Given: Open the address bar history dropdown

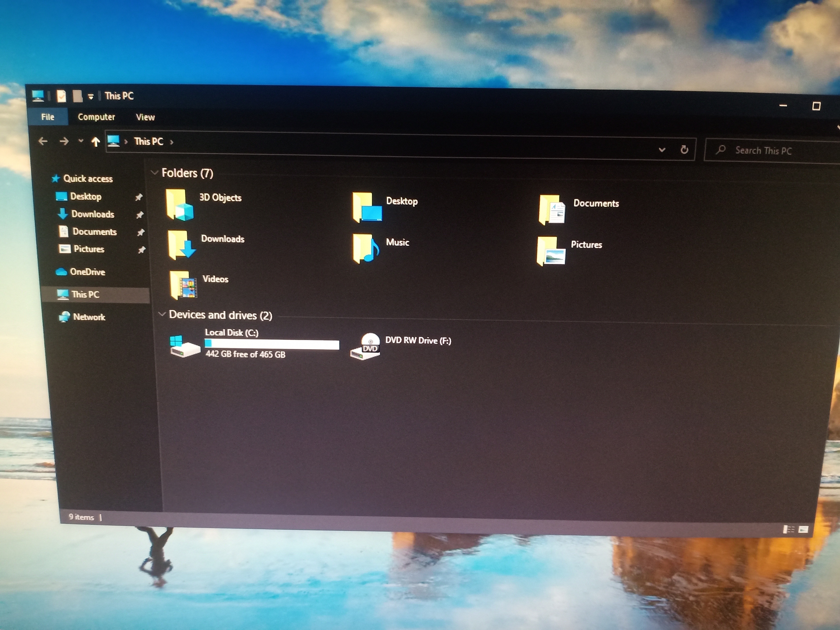Looking at the screenshot, I should pos(662,150).
